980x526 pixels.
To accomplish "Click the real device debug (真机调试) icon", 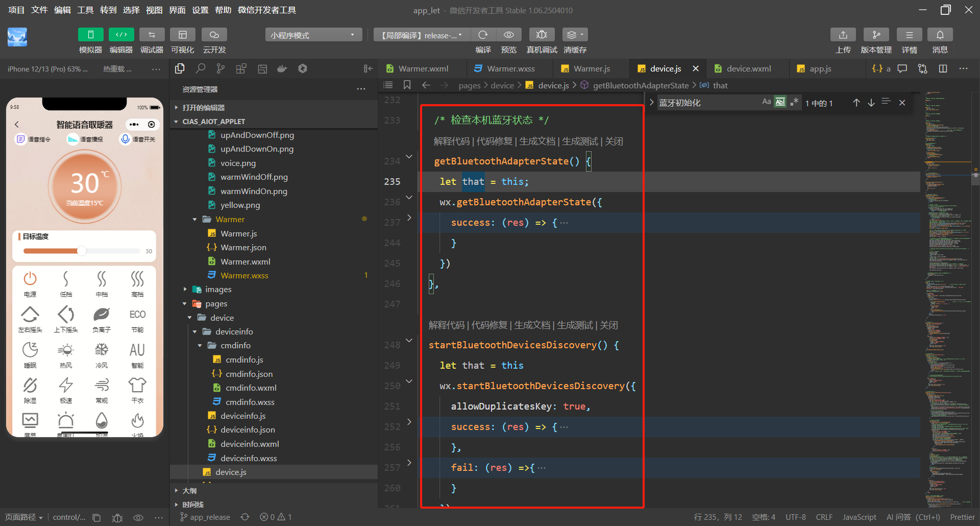I will [x=542, y=35].
